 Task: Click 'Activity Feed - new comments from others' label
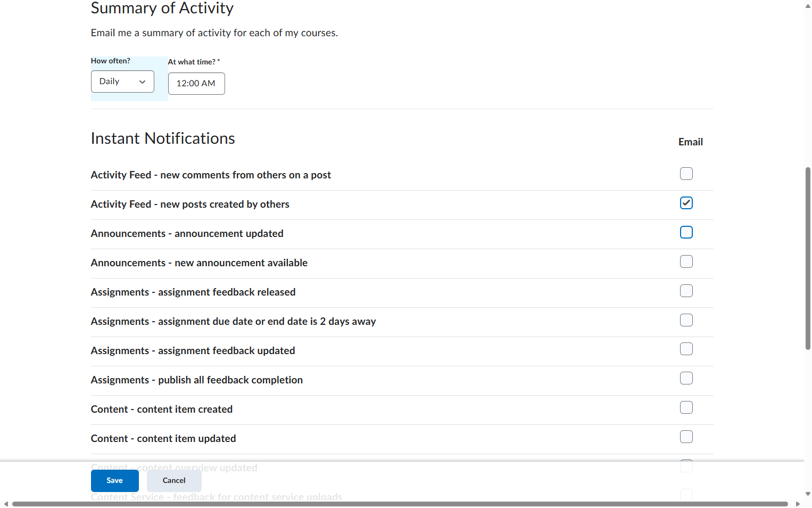coord(211,175)
